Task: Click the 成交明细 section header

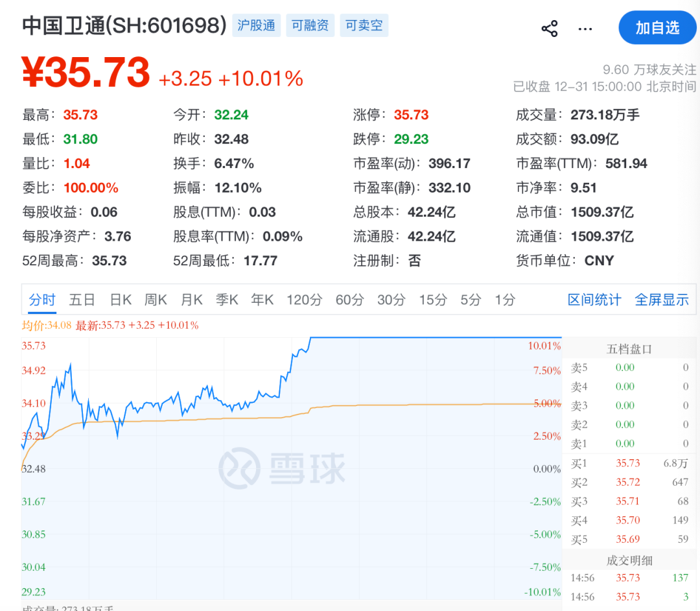Action: [629, 560]
